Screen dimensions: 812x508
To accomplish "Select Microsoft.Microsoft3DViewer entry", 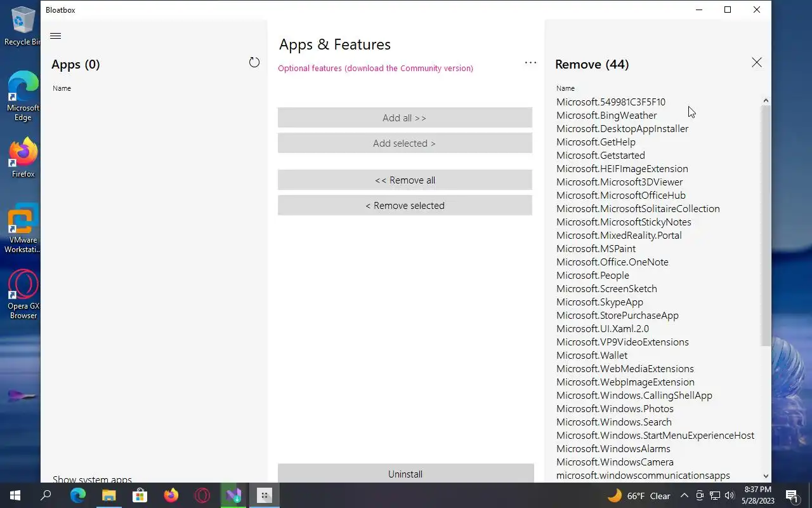I will click(x=620, y=182).
